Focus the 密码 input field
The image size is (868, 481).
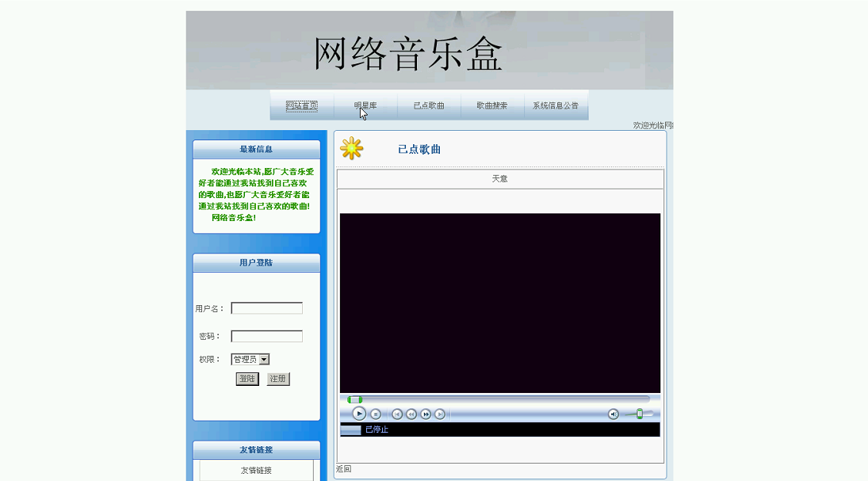[267, 336]
